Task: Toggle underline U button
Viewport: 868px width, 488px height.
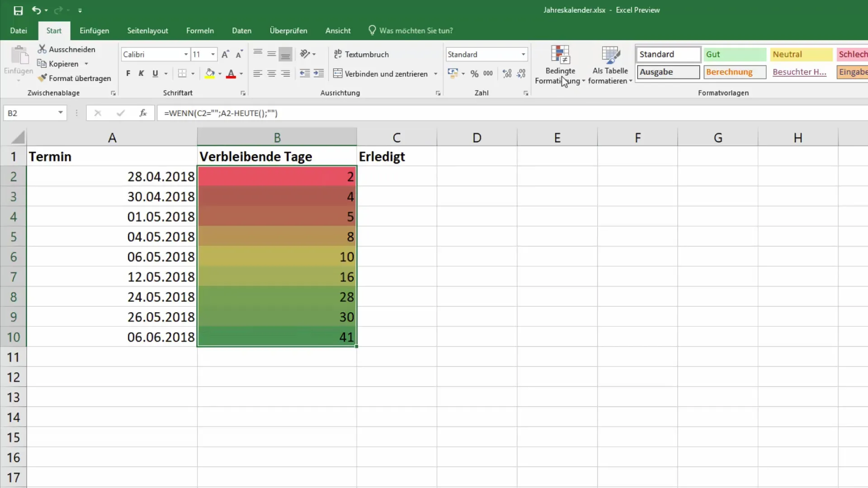Action: click(155, 74)
